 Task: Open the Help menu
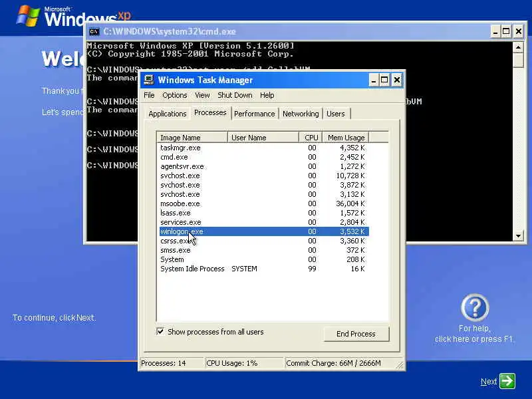(267, 95)
